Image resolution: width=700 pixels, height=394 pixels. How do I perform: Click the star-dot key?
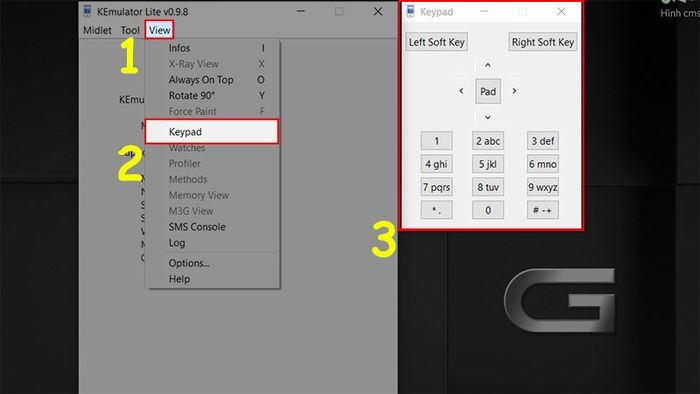(437, 210)
